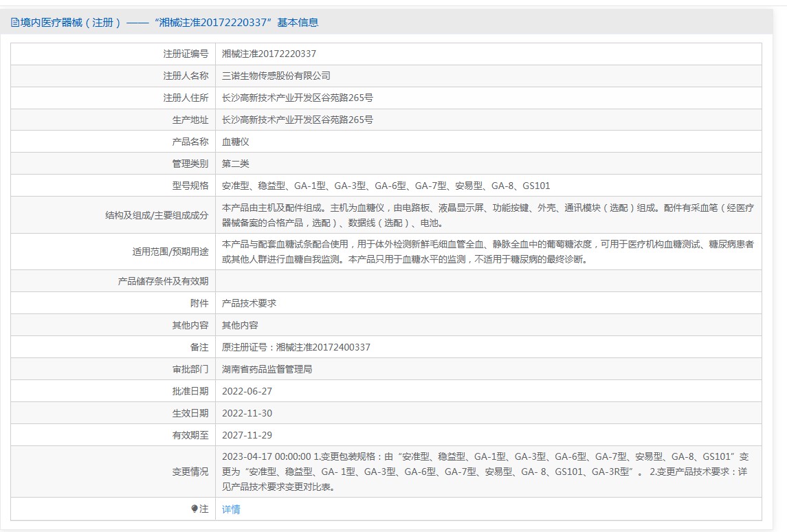The height and width of the screenshot is (532, 787).
Task: Click approving department 湖南省药品监督管理局
Action: pos(267,369)
